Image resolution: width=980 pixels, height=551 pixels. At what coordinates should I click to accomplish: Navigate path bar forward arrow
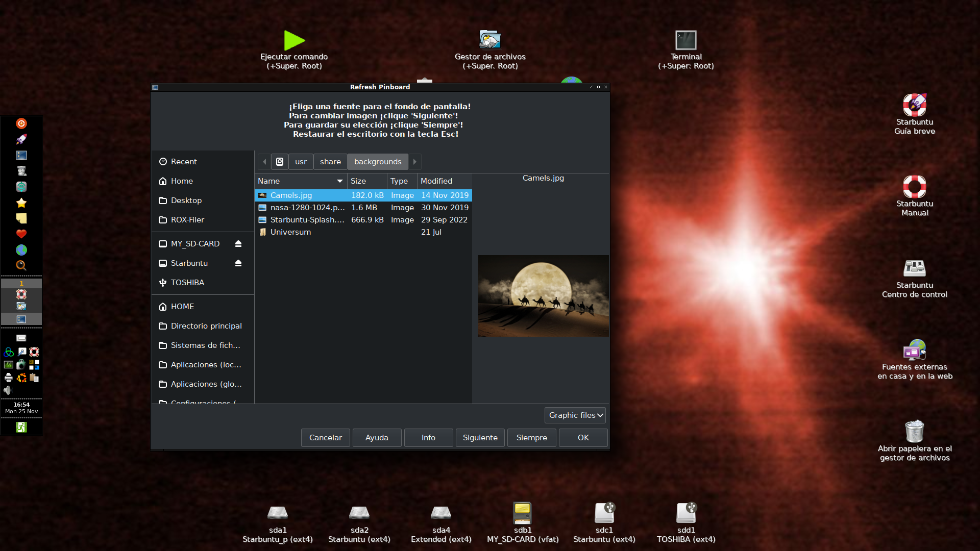415,162
